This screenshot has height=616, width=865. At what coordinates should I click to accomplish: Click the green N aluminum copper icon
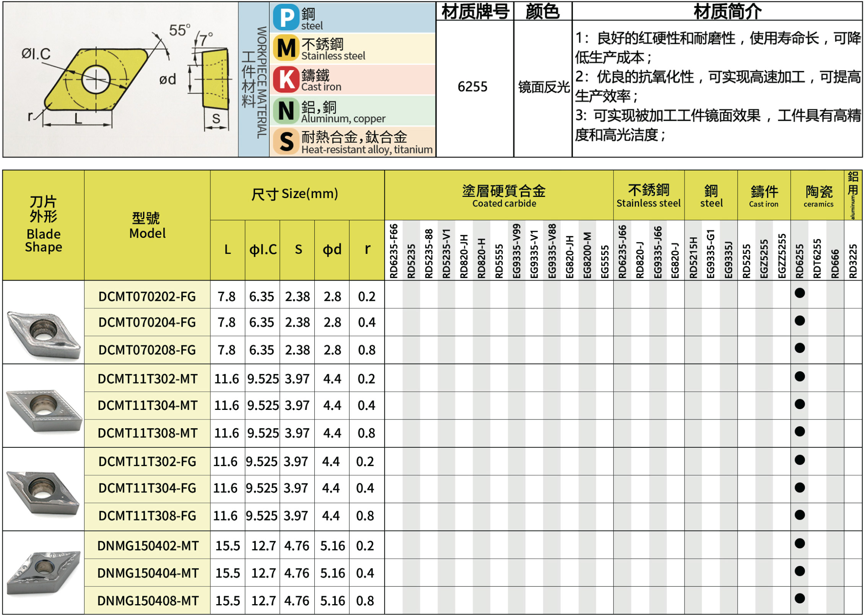(286, 111)
